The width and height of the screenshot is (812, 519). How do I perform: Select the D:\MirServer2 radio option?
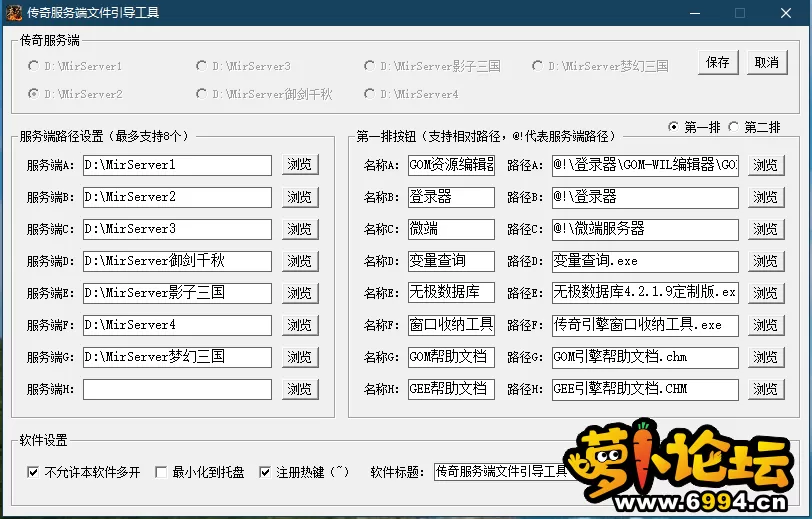76,94
